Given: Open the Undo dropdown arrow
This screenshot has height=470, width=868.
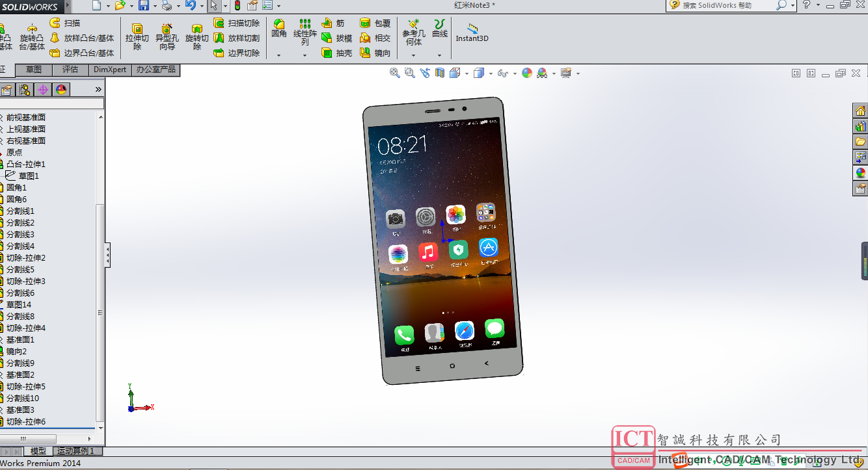Looking at the screenshot, I should coord(201,6).
